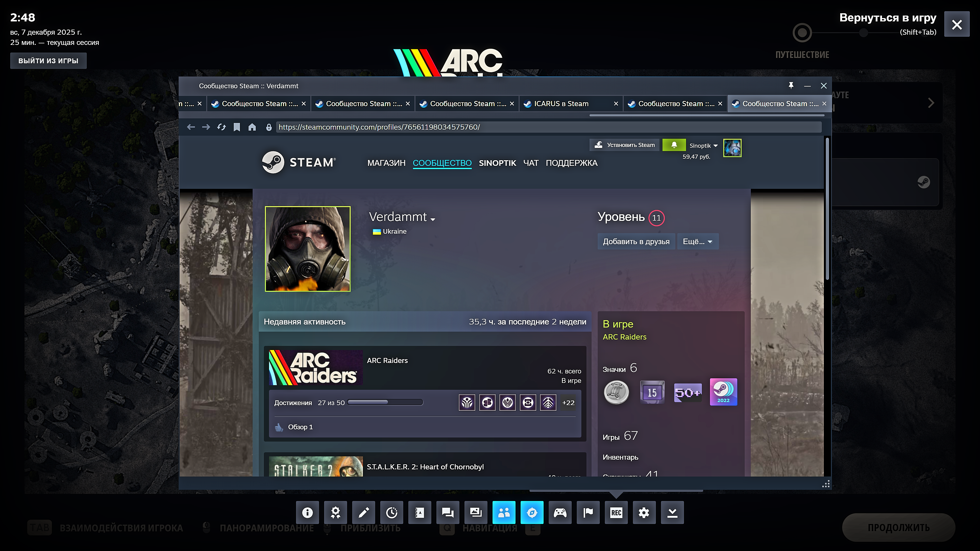The height and width of the screenshot is (551, 980).
Task: Bookmark the current page icon
Action: coord(237,127)
